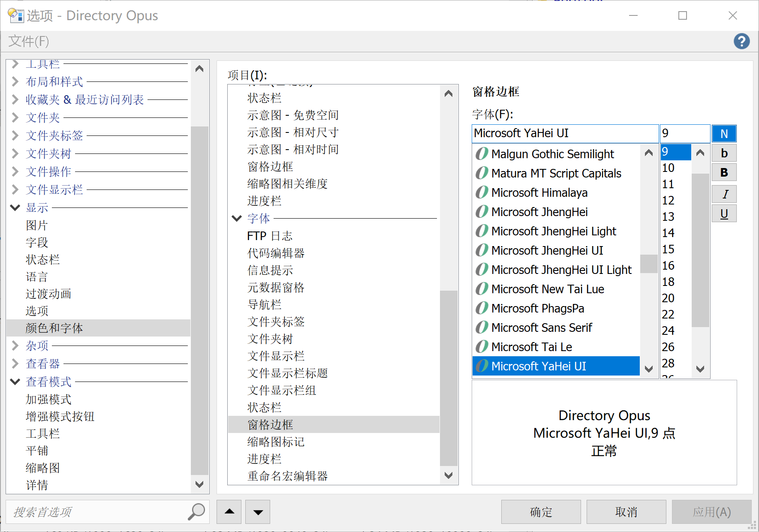
Task: Select 颜色和字体 option page
Action: click(x=98, y=328)
